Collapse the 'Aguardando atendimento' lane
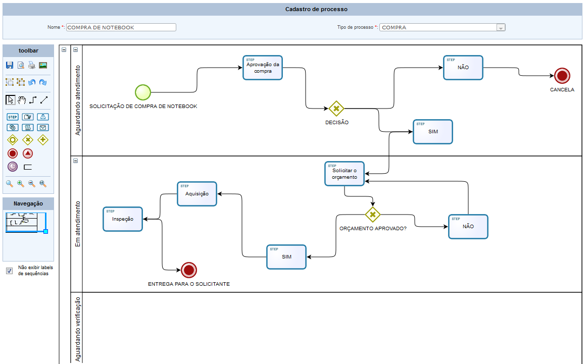This screenshot has width=588, height=364. click(x=75, y=49)
